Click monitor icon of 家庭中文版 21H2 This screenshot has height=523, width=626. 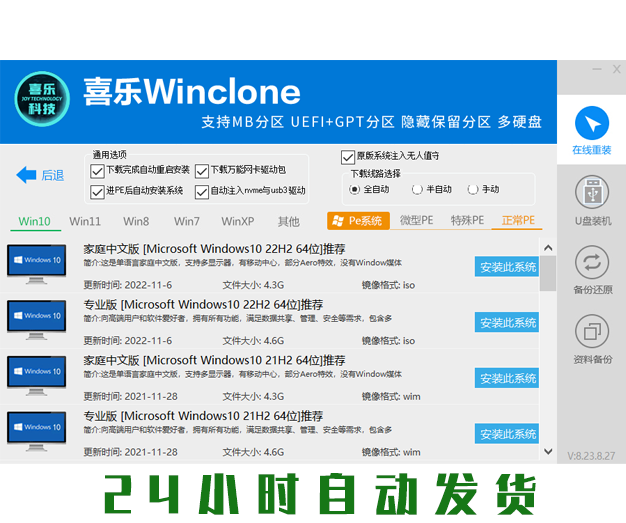point(36,375)
